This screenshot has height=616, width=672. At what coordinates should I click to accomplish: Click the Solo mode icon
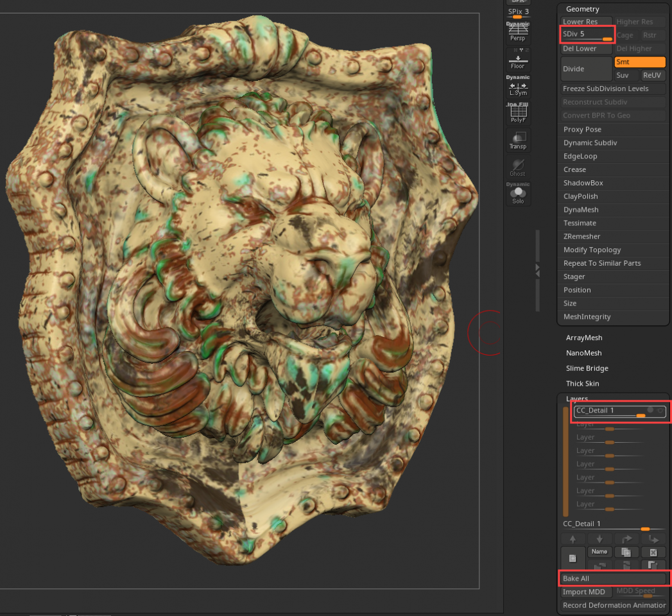[517, 195]
